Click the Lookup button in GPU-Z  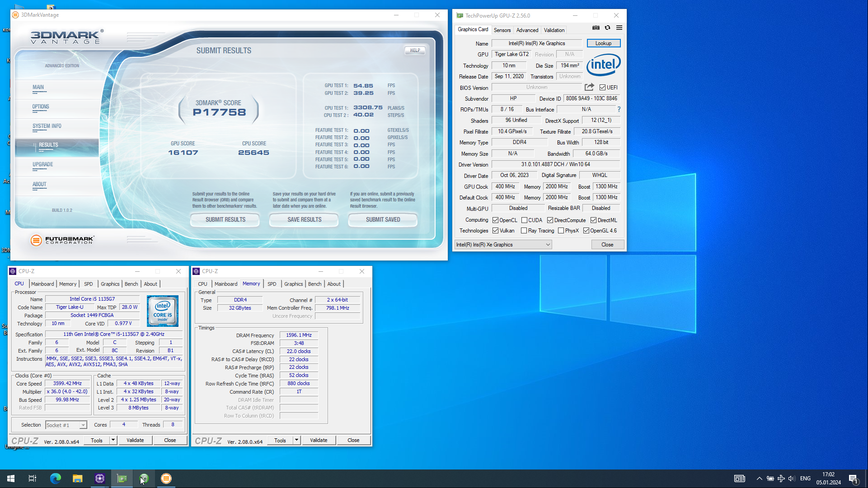[603, 43]
